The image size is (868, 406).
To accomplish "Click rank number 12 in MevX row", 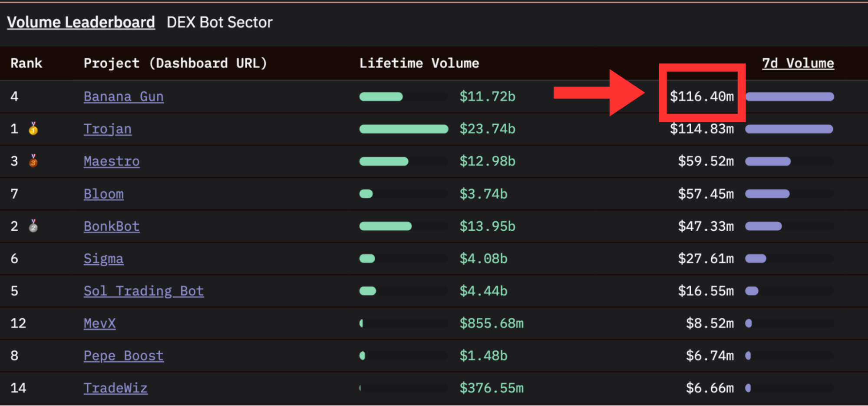I will [x=18, y=323].
